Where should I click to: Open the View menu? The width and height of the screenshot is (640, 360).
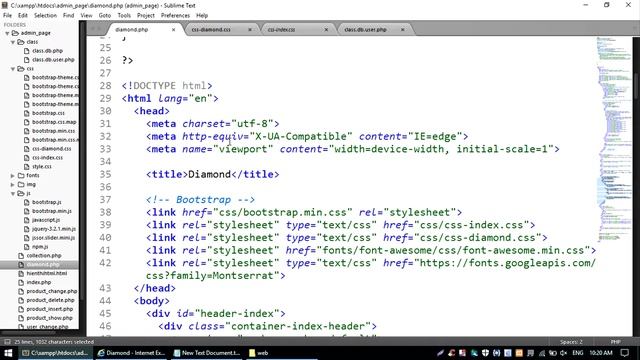pos(86,16)
